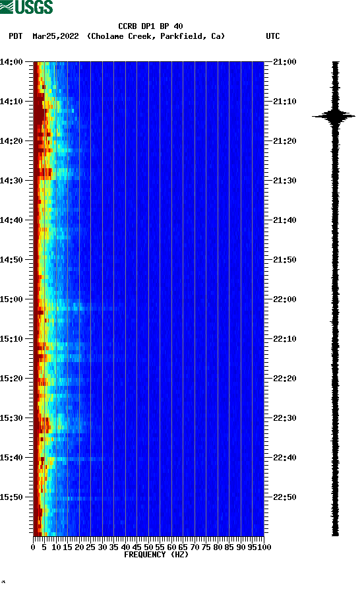The width and height of the screenshot is (364, 589).
Task: Click the 22:00 UTC time label
Action: [x=285, y=299]
